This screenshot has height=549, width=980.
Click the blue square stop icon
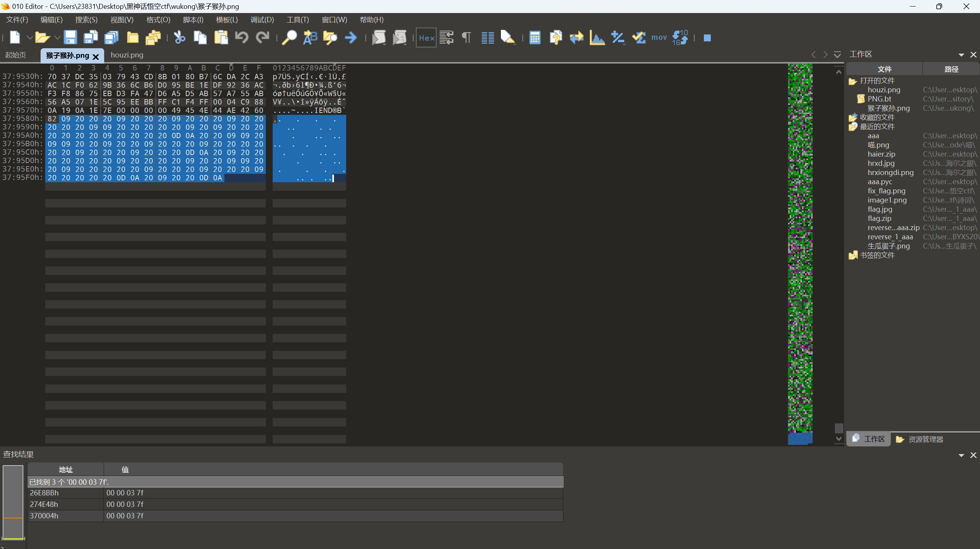pyautogui.click(x=707, y=38)
